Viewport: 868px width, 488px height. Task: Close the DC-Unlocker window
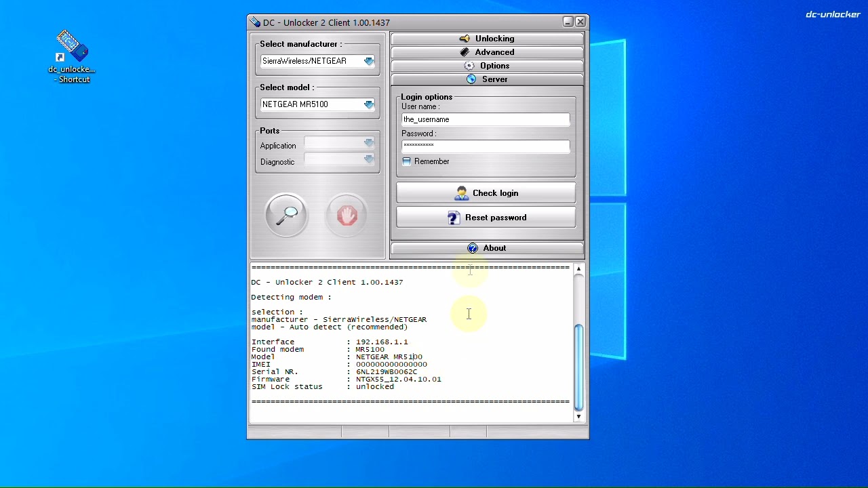580,22
